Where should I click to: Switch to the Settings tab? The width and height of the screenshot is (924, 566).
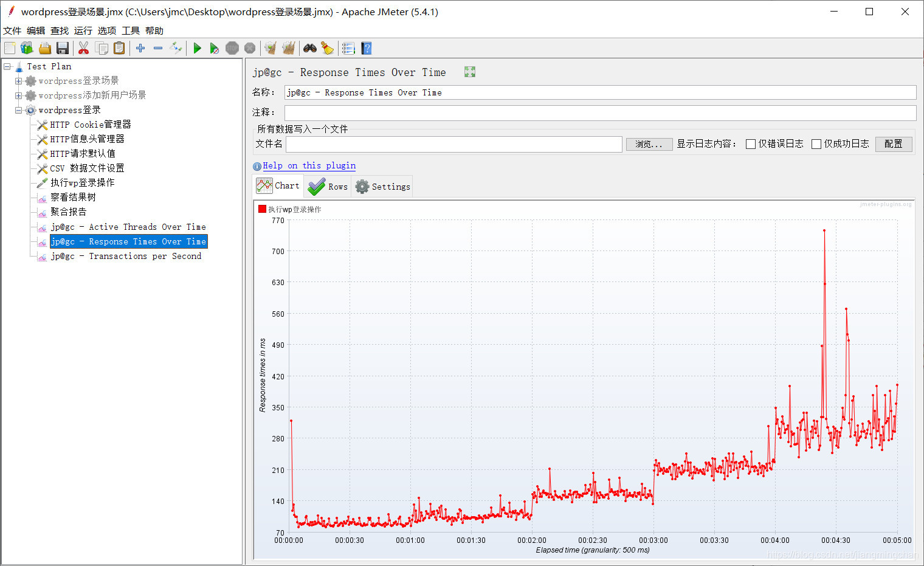[382, 187]
